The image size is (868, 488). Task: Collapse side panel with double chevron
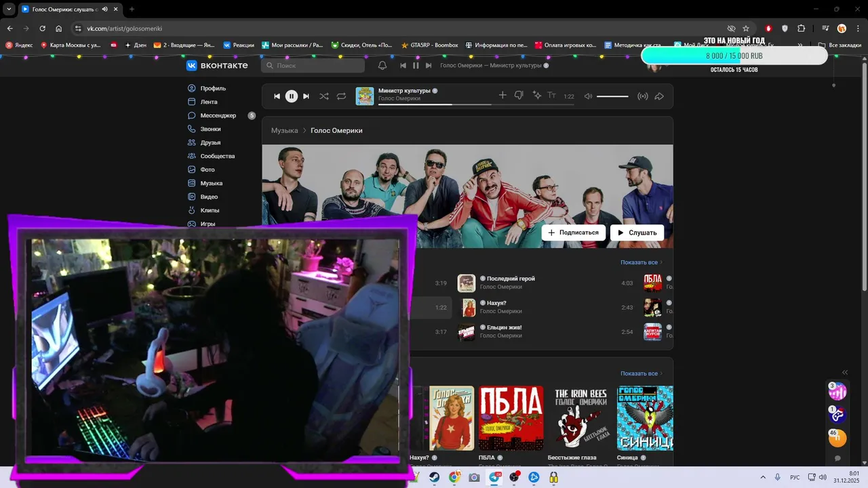point(845,372)
